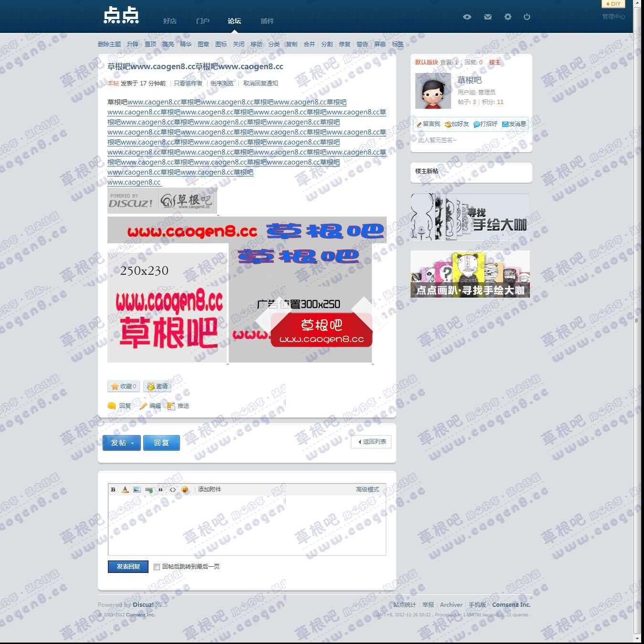The image size is (644, 644).
Task: Toggle bold formatting in the reply editor
Action: [x=113, y=489]
